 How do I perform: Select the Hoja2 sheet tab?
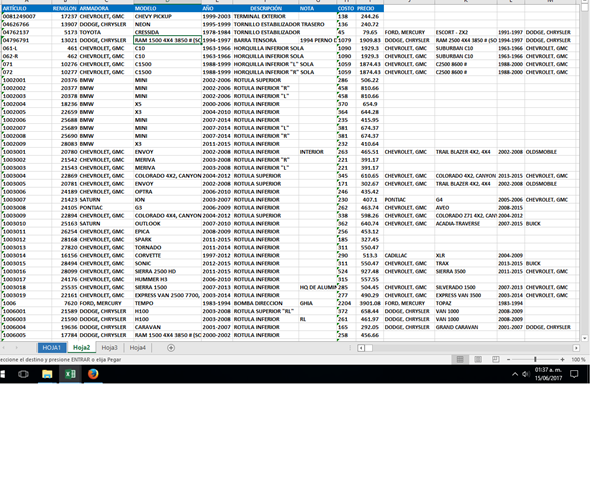[x=82, y=348]
